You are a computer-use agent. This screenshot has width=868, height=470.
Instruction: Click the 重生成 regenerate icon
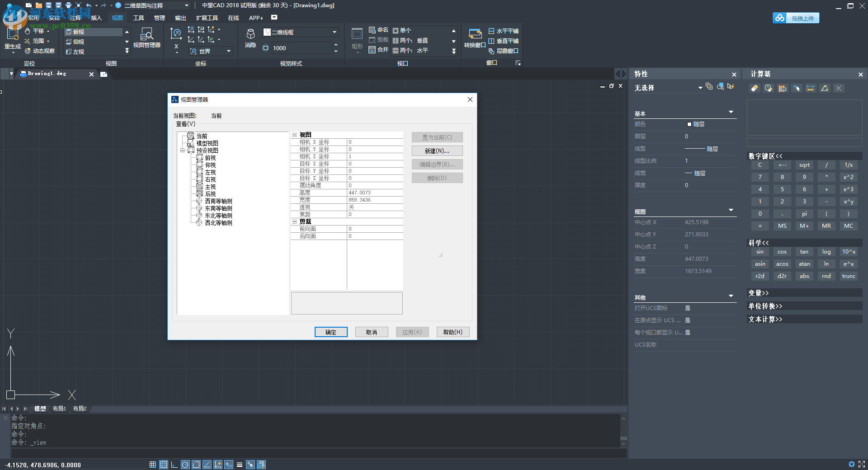[x=12, y=38]
